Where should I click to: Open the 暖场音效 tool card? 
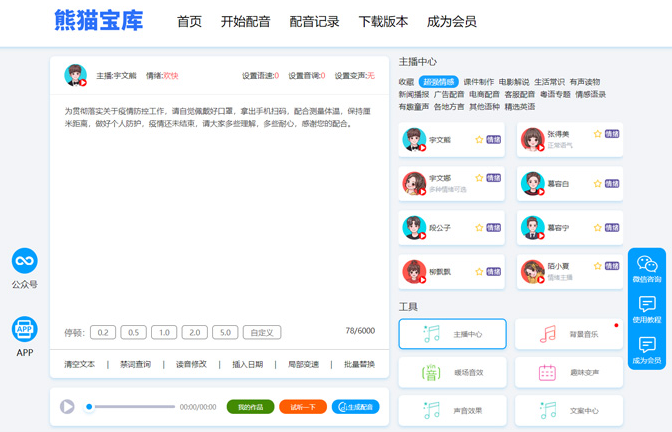tap(452, 372)
